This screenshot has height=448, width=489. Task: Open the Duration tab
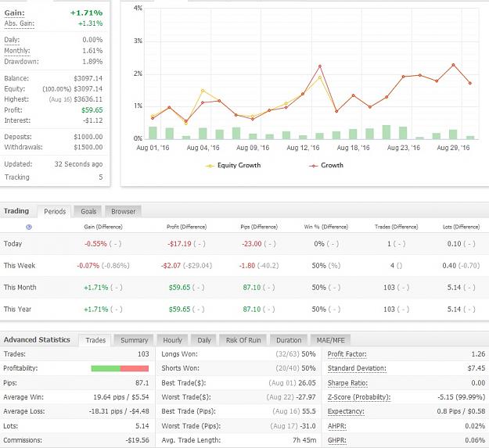tap(289, 340)
